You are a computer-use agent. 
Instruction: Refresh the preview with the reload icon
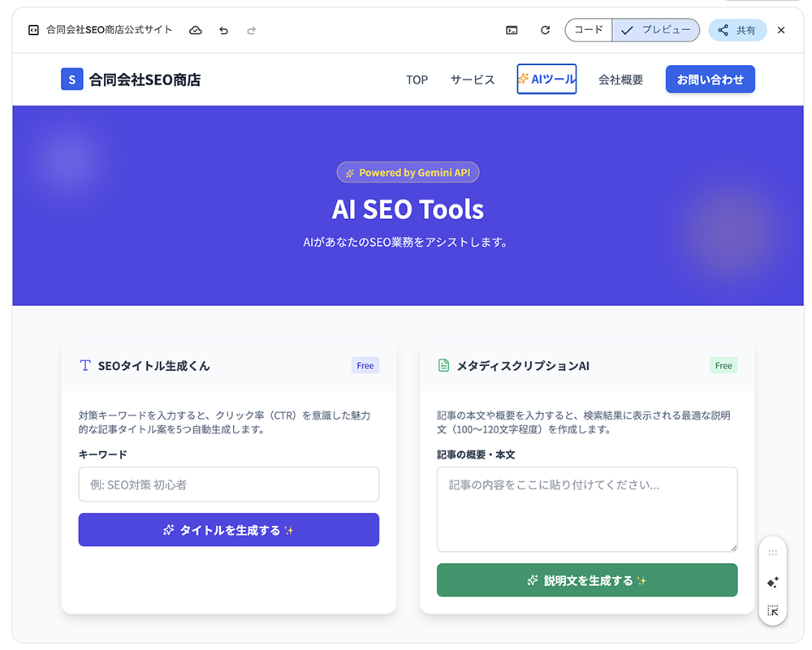pyautogui.click(x=545, y=29)
